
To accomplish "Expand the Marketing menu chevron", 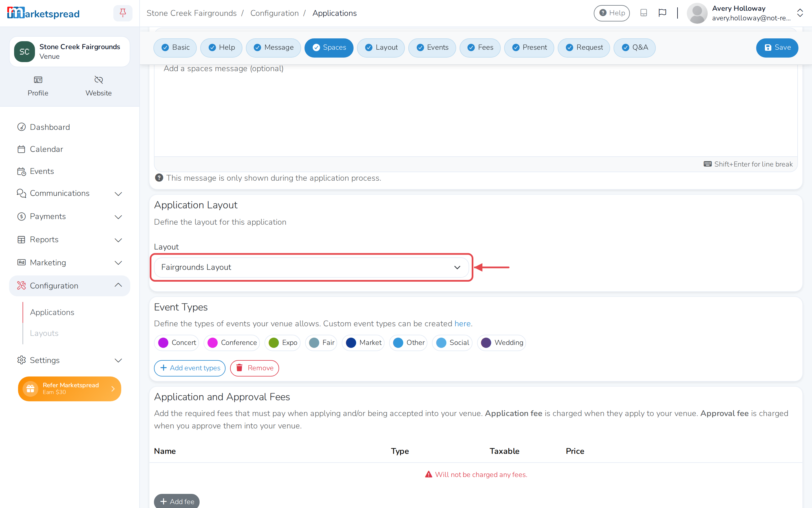I will click(x=118, y=263).
